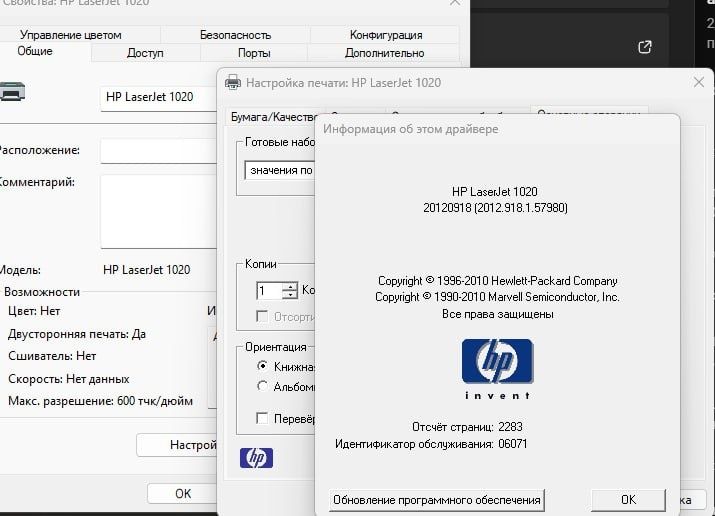Click the Двусторонняя печать: Да text
715x516 pixels.
(77, 334)
